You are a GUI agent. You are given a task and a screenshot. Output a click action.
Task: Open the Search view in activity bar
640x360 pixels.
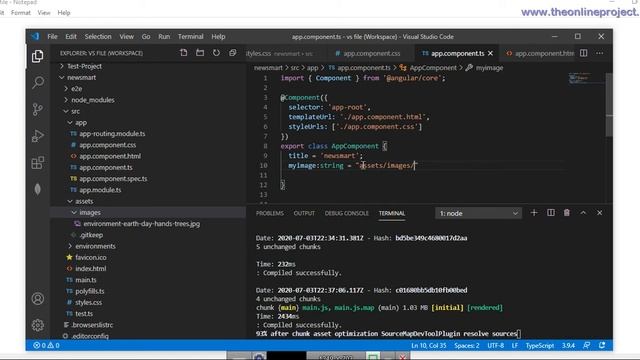[38, 82]
